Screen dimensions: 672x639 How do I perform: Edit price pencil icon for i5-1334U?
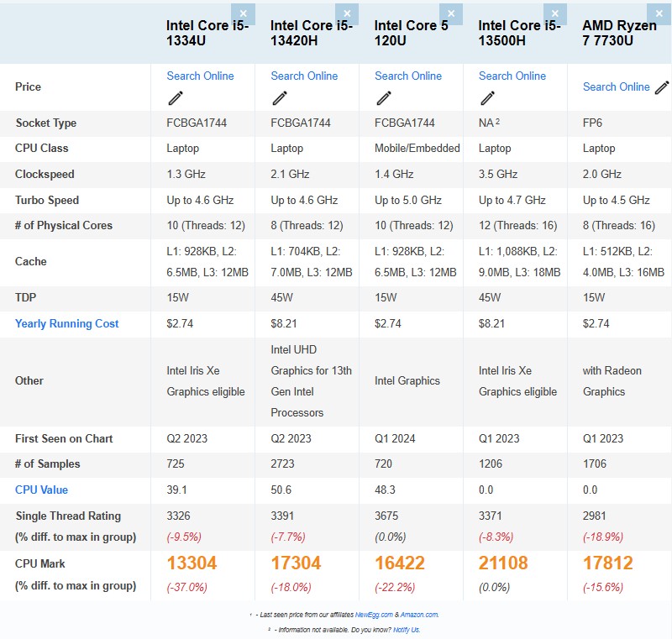click(x=176, y=98)
